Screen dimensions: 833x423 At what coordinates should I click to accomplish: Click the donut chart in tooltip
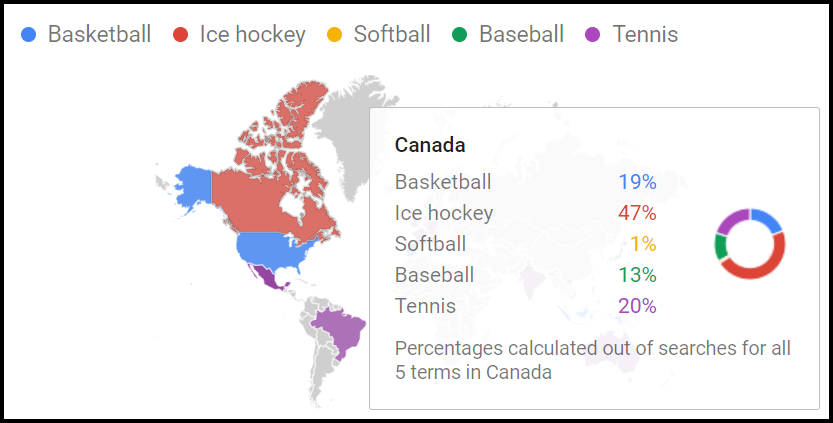[750, 243]
